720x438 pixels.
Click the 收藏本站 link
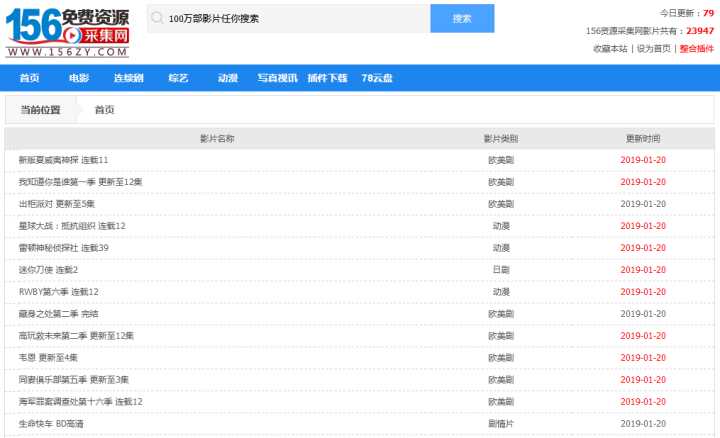click(x=610, y=48)
